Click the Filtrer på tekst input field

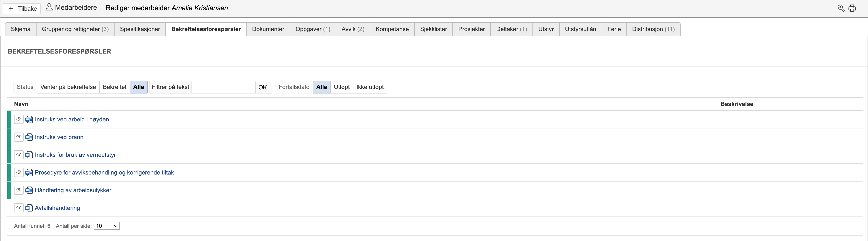pos(223,87)
